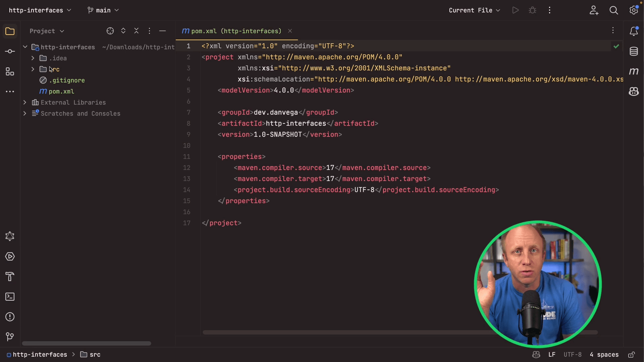Open the Project panel options menu
Image resolution: width=644 pixels, height=362 pixels.
tap(150, 31)
